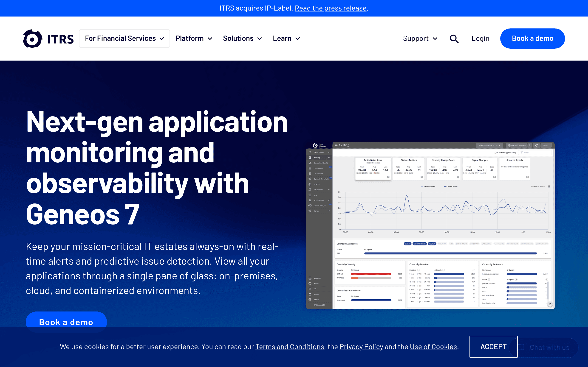Click the ITRS wordmark text
The height and width of the screenshot is (367, 588).
(60, 39)
